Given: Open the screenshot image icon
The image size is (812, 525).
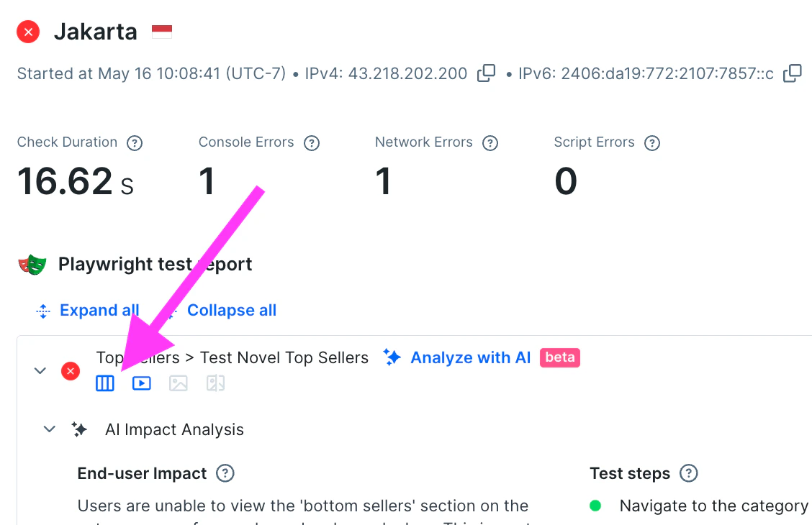Looking at the screenshot, I should point(178,383).
